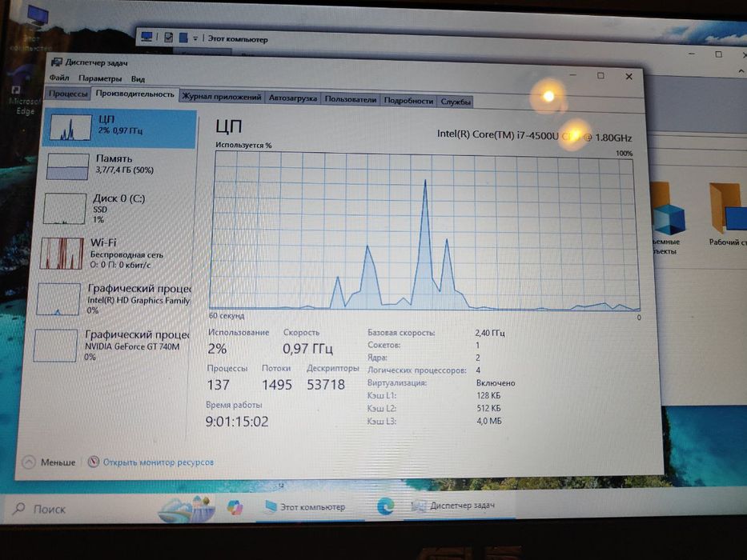Select Intel(R) HD Graphics Family GPU entry
The height and width of the screenshot is (560, 747).
click(112, 299)
